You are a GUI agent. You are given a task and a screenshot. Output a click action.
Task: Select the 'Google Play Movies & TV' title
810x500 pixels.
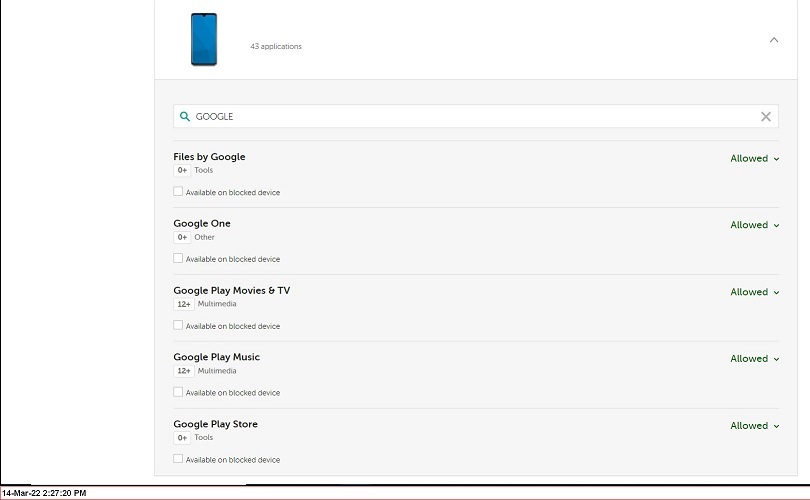(232, 291)
